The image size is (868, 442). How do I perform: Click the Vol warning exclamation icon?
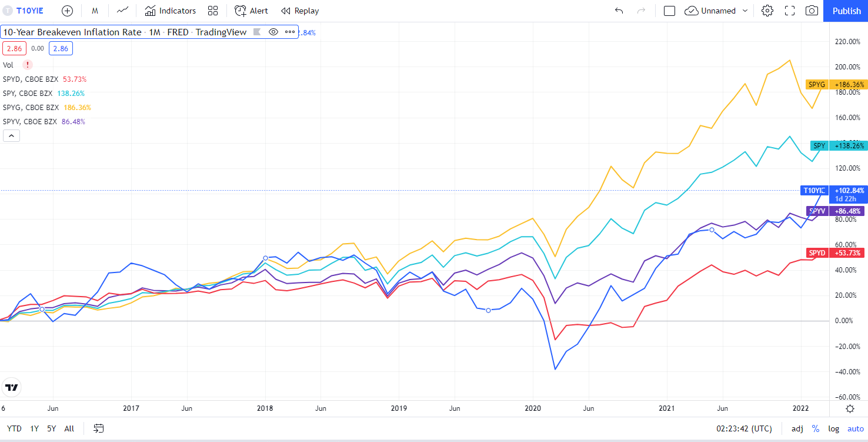[x=27, y=65]
